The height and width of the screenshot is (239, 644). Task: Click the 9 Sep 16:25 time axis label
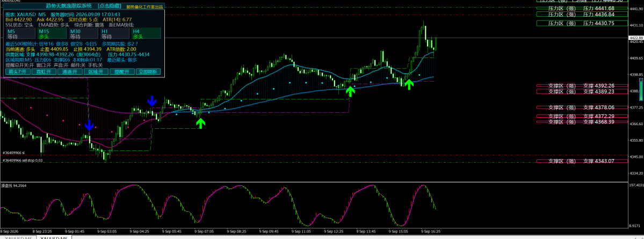coord(431,231)
